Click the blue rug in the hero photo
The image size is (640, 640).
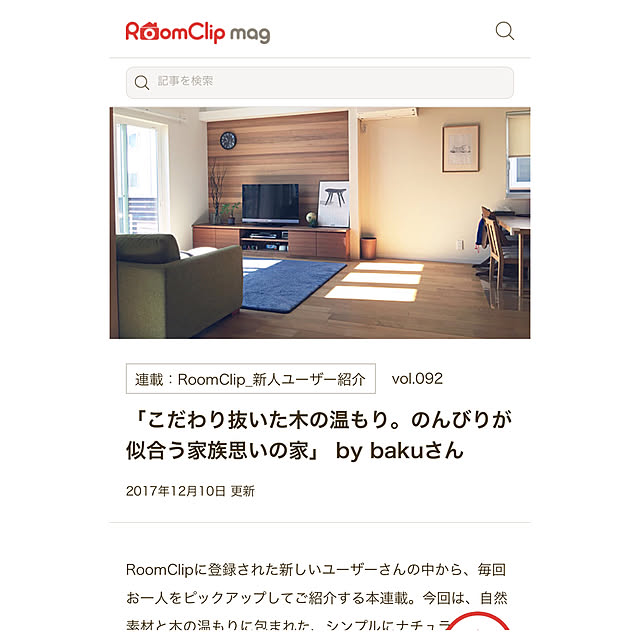292,284
